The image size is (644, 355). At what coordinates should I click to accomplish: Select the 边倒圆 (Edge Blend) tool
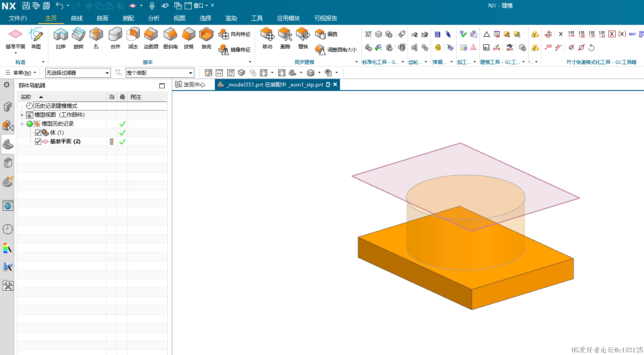[151, 38]
